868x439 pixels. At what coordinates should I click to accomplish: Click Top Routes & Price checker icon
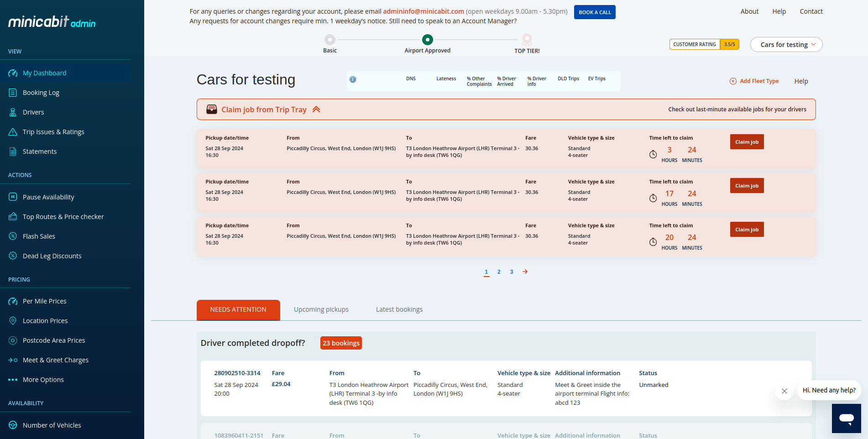pos(13,217)
